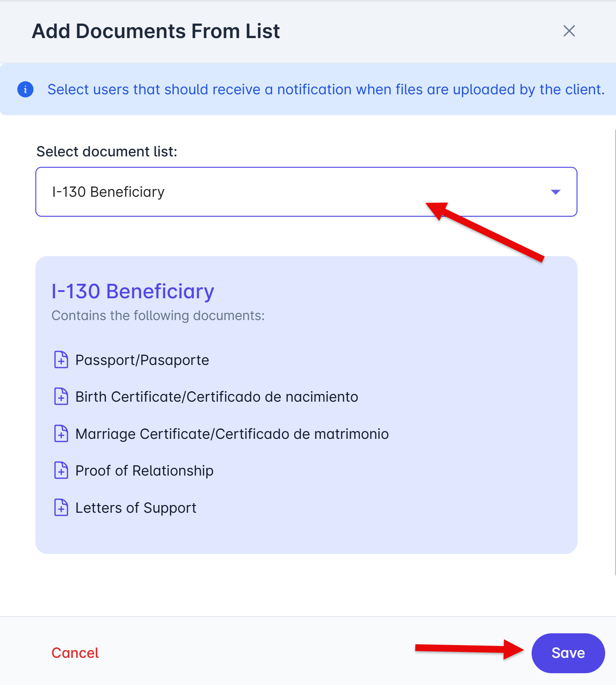Click the I-130 Beneficiary panel heading

click(132, 291)
